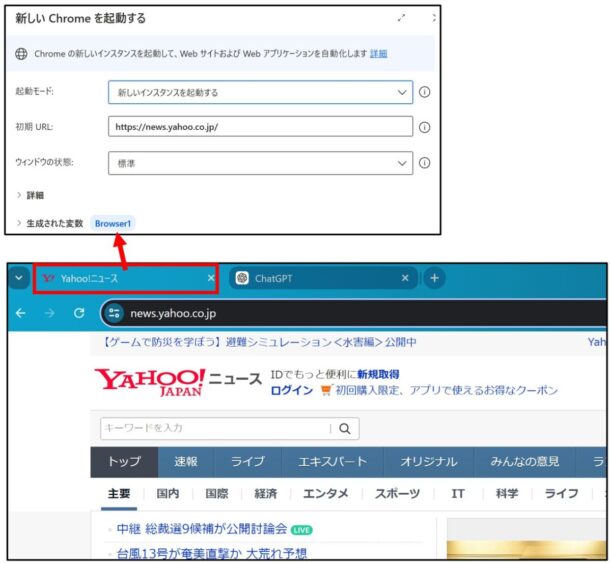This screenshot has height=563, width=611.
Task: Click the address bar showing news.yahoo.co.jp
Action: point(353,313)
